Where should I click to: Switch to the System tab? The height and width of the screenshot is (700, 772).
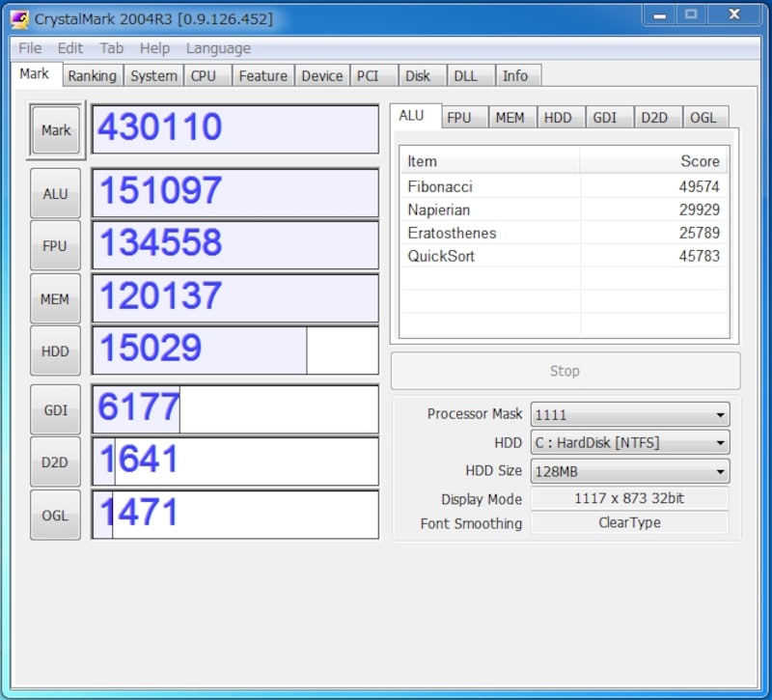152,75
